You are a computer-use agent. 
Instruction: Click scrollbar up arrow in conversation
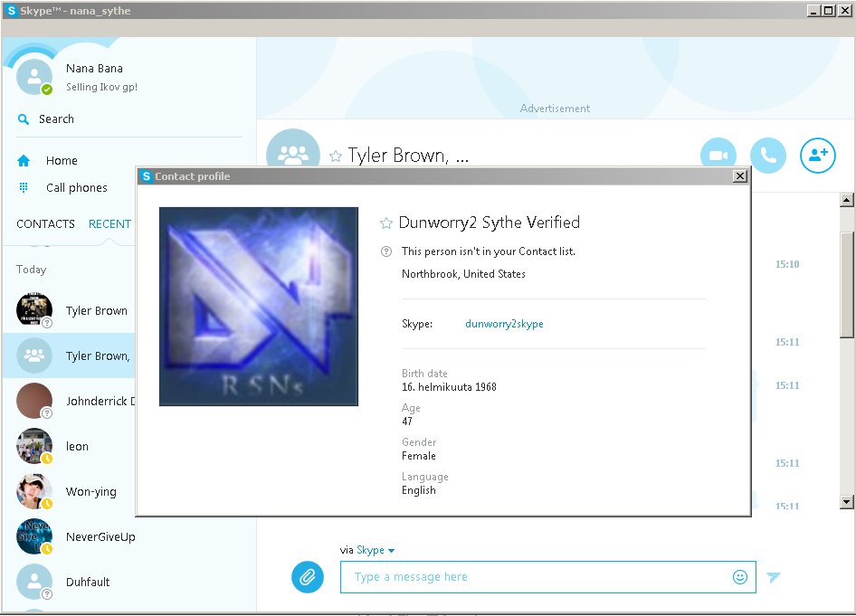point(846,200)
